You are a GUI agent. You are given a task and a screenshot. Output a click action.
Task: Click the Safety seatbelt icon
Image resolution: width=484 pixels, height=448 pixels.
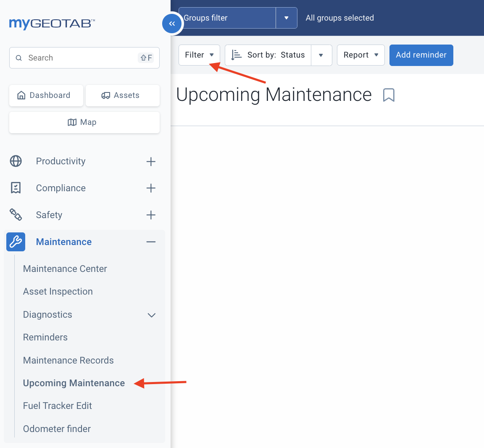[x=16, y=215]
